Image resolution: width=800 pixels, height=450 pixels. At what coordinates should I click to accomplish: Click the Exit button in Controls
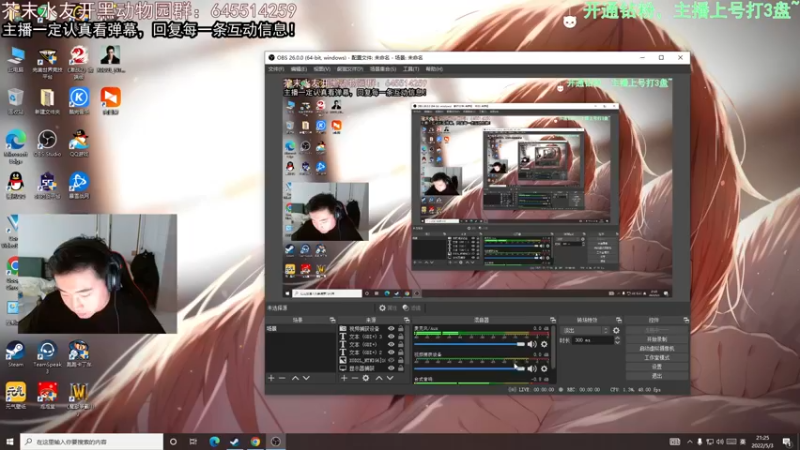(x=657, y=376)
